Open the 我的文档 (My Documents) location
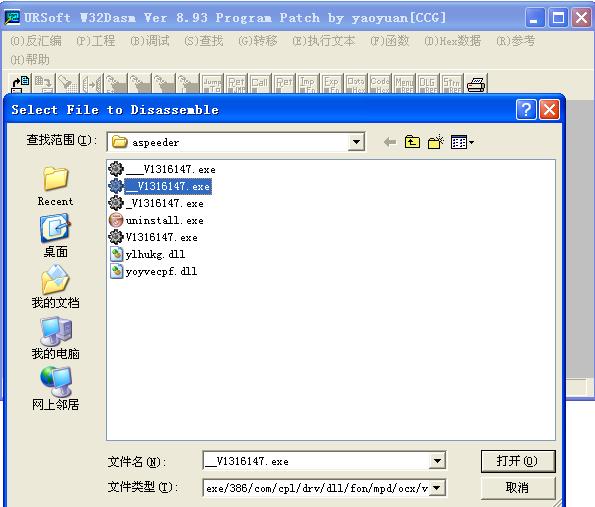This screenshot has width=595, height=507. coord(55,287)
